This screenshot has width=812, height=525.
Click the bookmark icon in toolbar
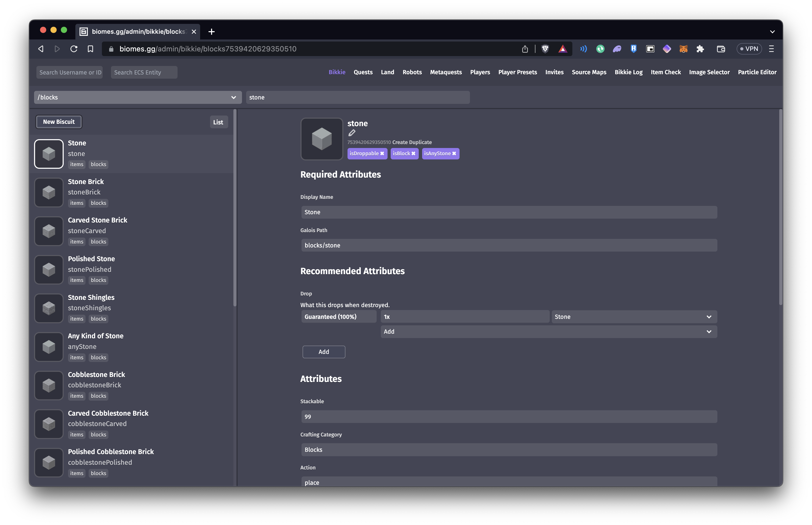tap(90, 49)
